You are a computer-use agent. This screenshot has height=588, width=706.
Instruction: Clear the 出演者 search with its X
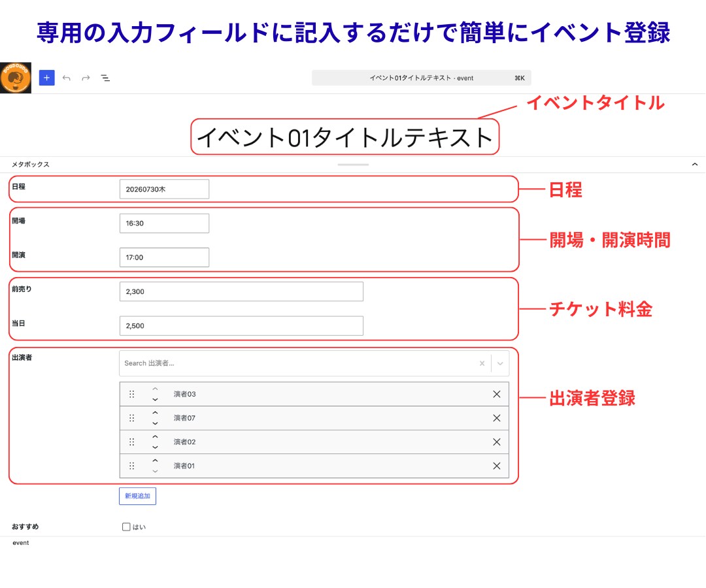pos(482,363)
